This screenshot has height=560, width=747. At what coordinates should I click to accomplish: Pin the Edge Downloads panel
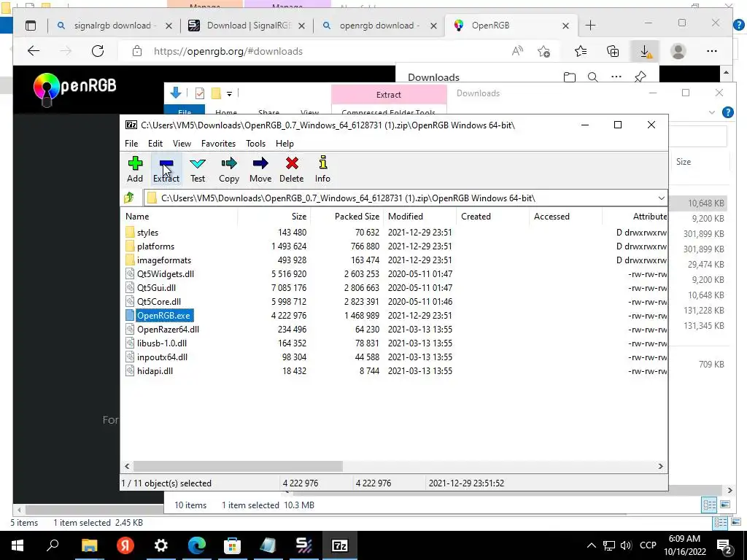640,77
